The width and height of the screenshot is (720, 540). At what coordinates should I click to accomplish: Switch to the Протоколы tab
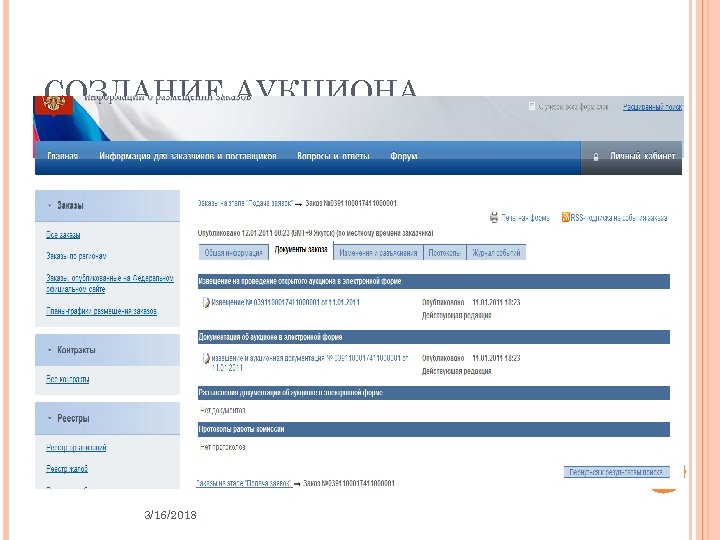click(x=444, y=253)
